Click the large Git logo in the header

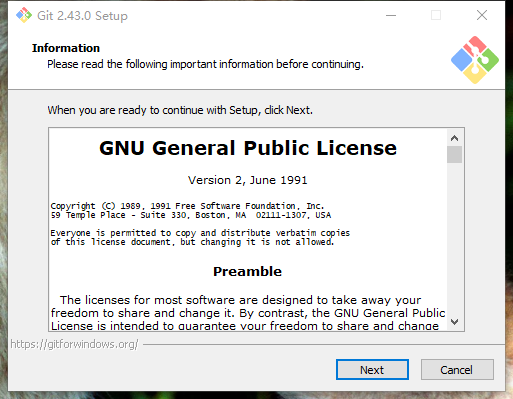tap(475, 60)
